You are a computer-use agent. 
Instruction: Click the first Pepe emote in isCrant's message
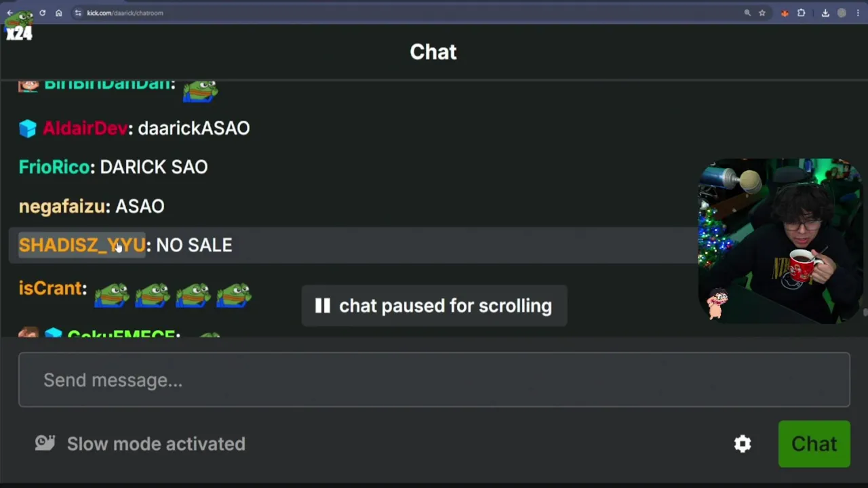point(111,295)
